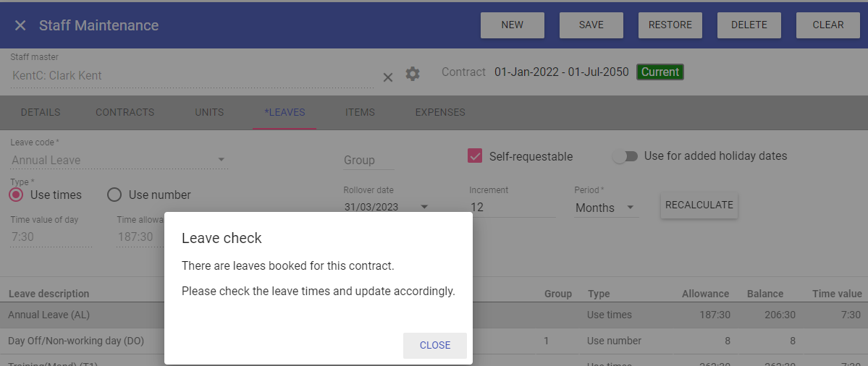Click the Save button
Viewport: 868px width, 366px height.
pos(591,25)
